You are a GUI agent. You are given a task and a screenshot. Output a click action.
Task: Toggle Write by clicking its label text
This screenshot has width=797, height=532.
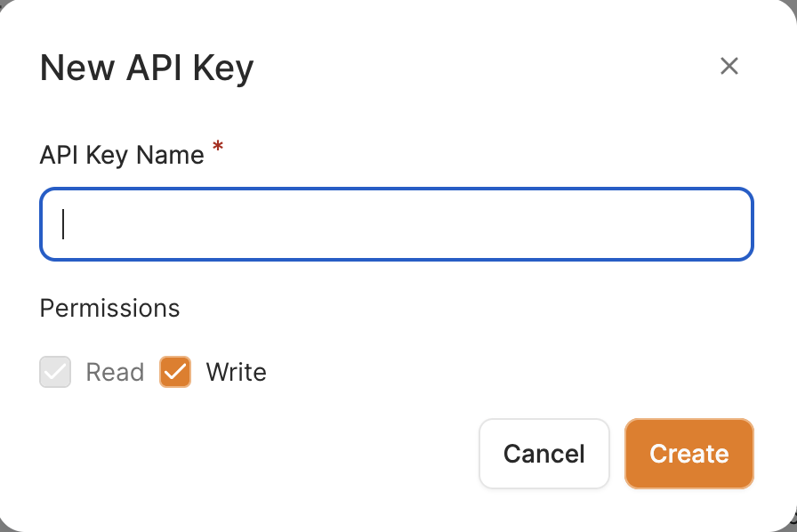[x=236, y=372]
